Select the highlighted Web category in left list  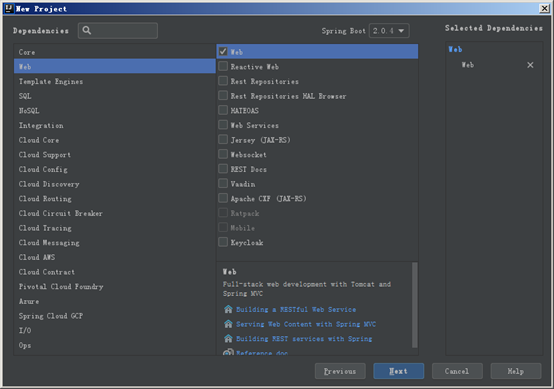[x=115, y=66]
